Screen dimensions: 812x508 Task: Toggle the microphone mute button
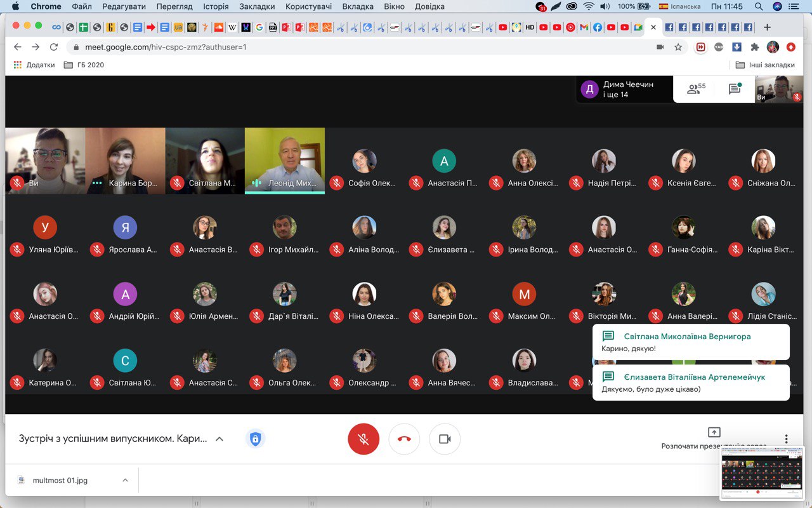363,439
